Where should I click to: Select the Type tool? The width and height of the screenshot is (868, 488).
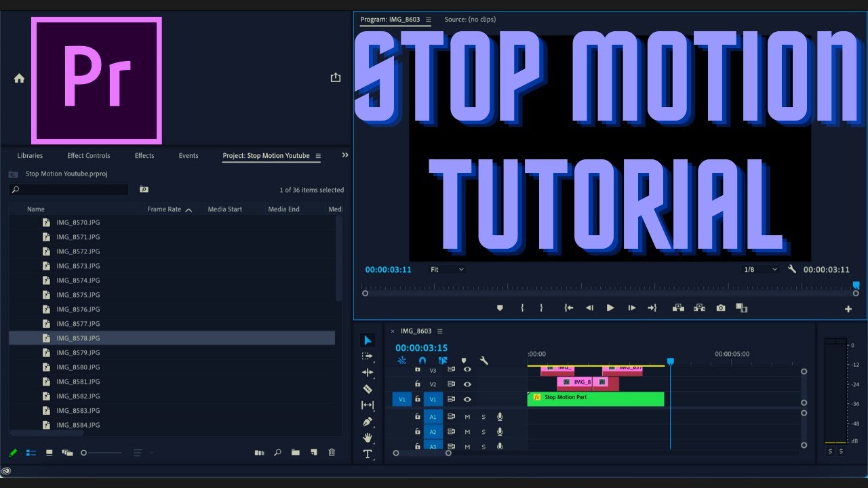368,454
